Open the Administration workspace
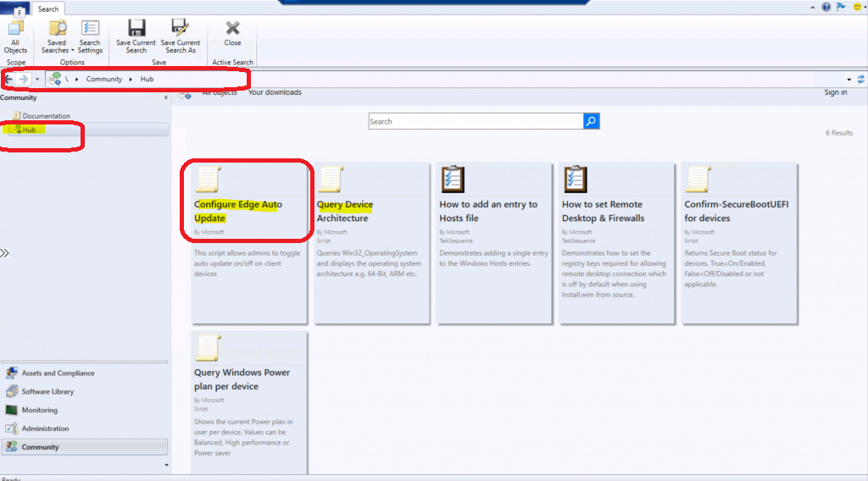 [x=85, y=428]
